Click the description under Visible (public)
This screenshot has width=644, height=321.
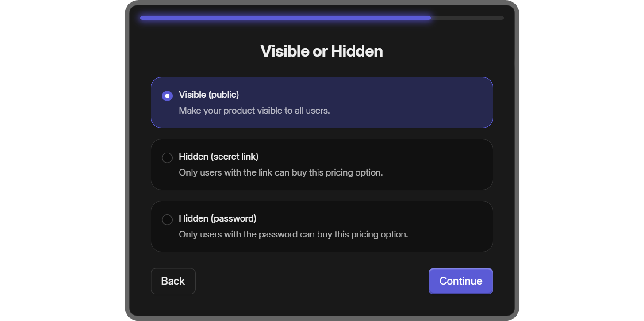tap(254, 111)
